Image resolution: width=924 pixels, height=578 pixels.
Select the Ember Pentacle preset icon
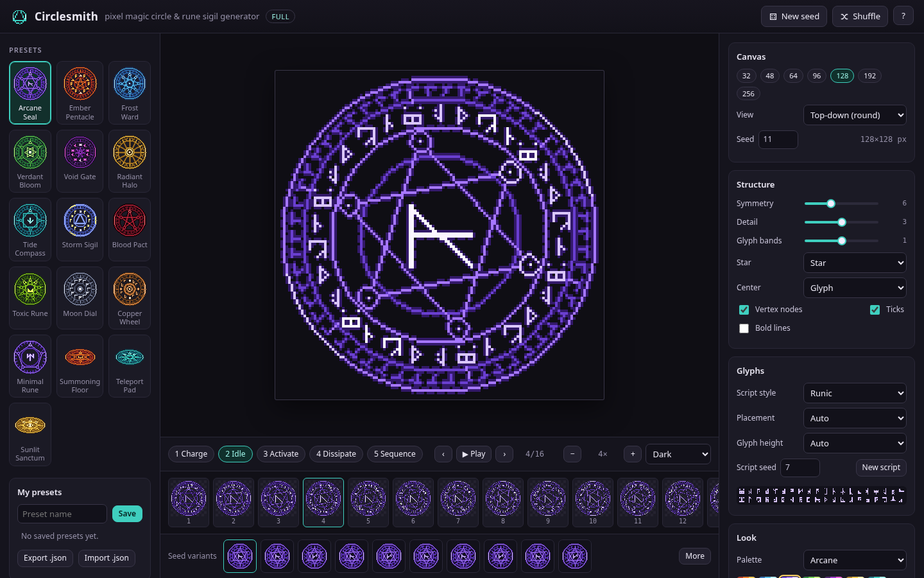coord(80,83)
